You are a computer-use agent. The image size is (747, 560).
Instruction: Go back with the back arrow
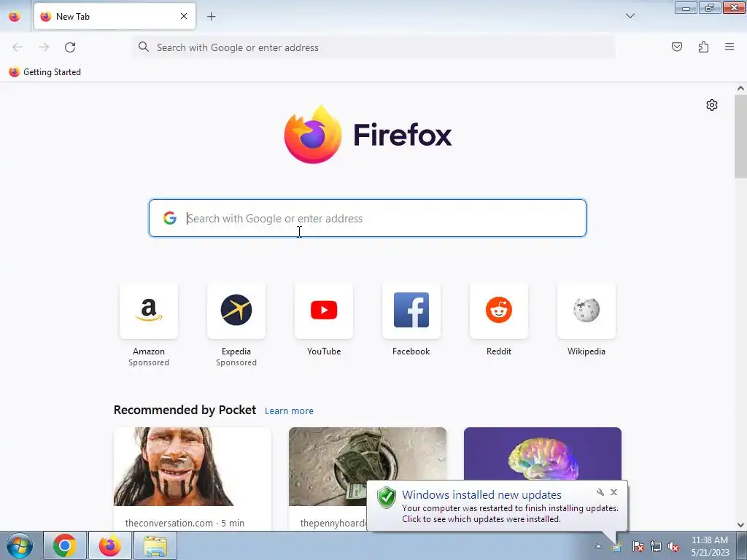[x=18, y=47]
